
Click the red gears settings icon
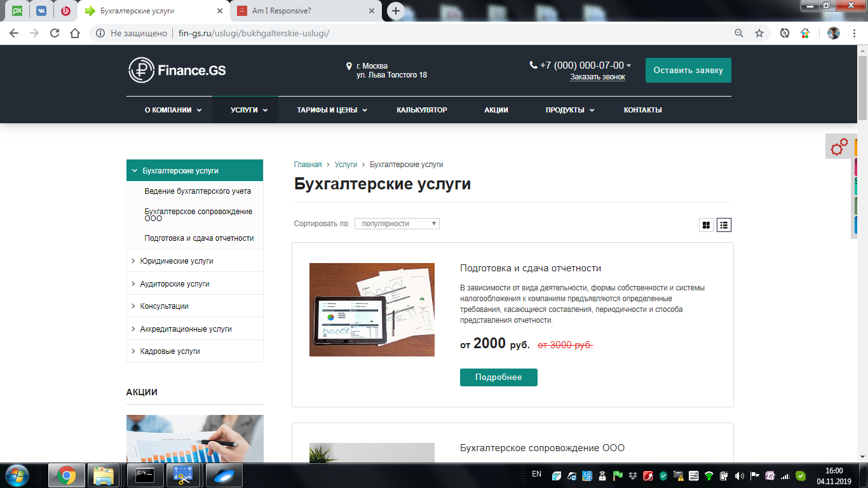(839, 147)
